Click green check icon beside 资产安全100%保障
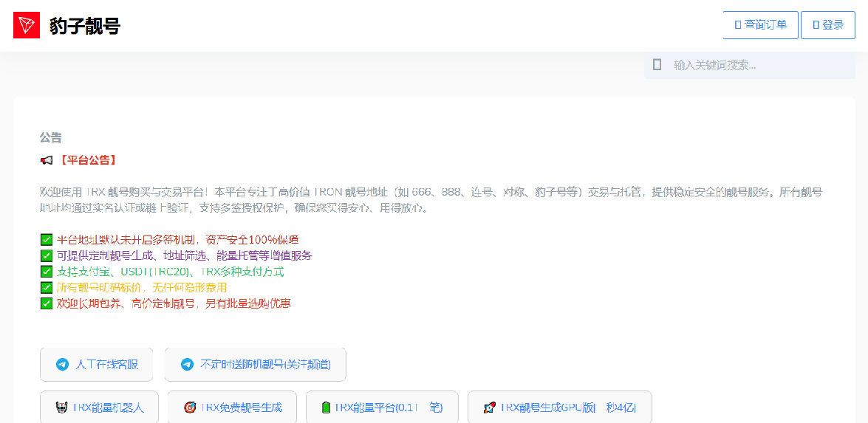This screenshot has width=868, height=423. click(x=46, y=240)
